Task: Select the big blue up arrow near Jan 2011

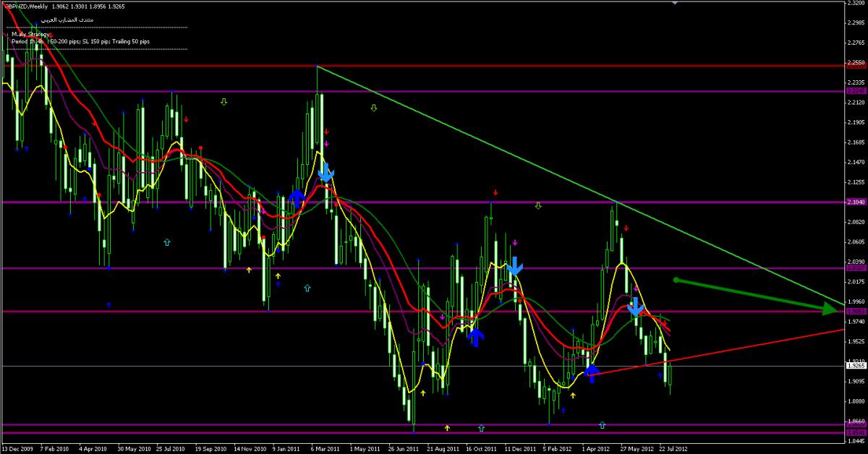Action: 297,197
